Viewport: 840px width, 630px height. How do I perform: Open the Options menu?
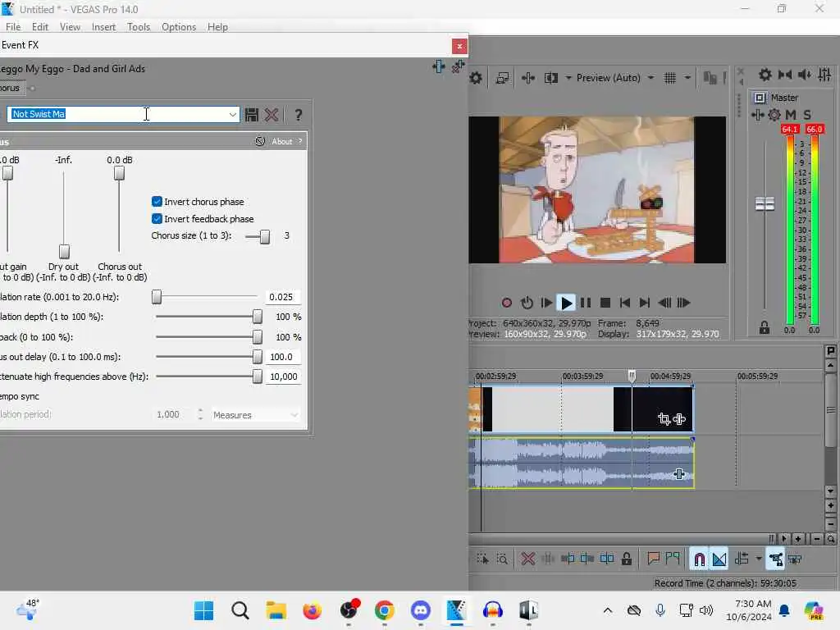(178, 27)
